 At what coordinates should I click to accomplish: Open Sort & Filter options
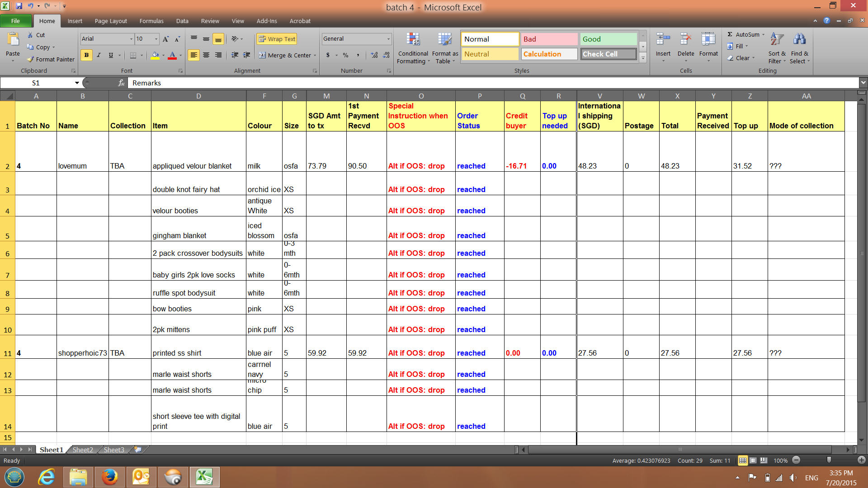777,48
